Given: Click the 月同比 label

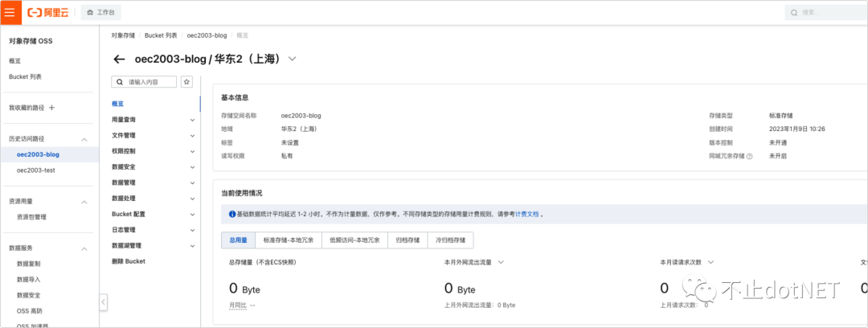Looking at the screenshot, I should (237, 305).
